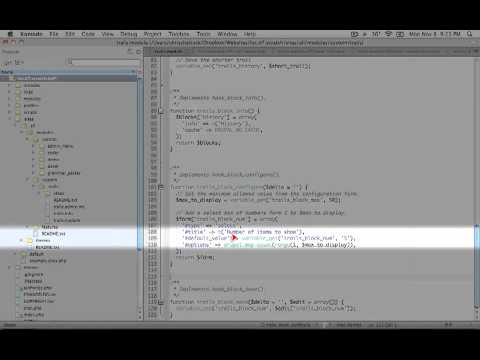Toggle code fold at line 101
This screenshot has height=360, width=480.
(161, 187)
